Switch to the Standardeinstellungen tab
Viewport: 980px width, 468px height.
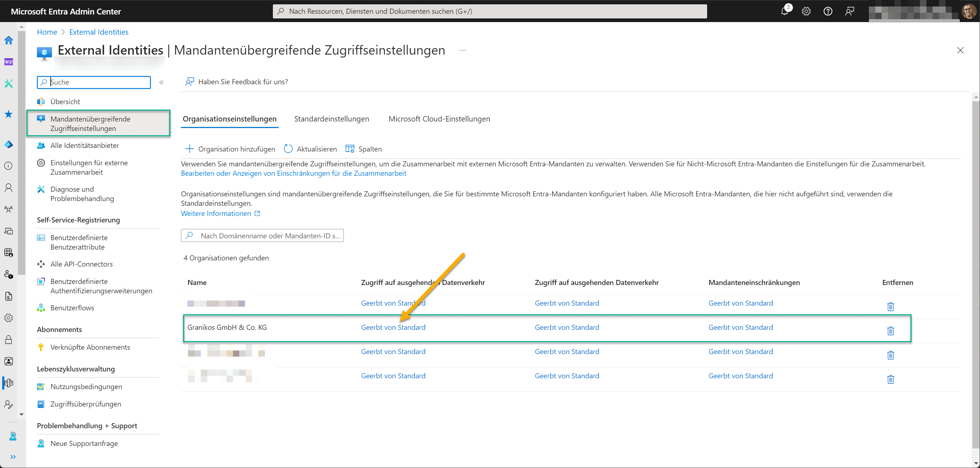(x=331, y=119)
